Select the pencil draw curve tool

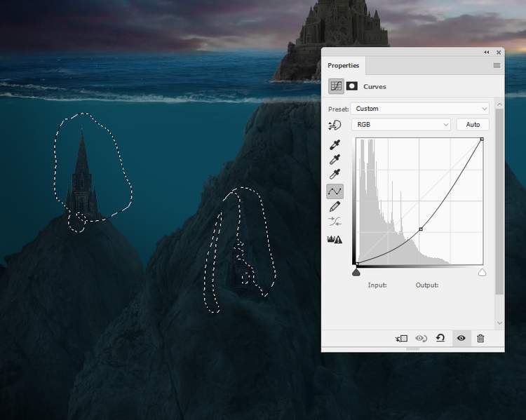click(x=335, y=206)
